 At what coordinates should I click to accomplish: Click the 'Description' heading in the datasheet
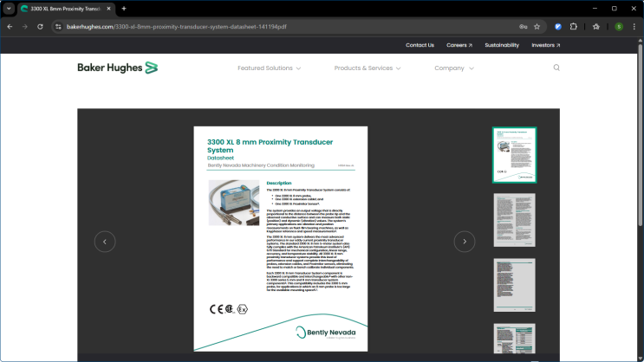(279, 183)
